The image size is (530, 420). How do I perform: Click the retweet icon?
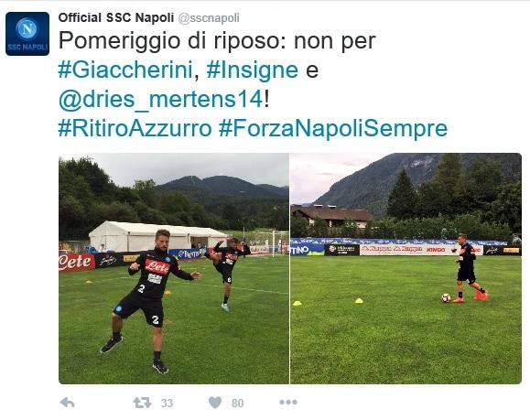tap(142, 403)
